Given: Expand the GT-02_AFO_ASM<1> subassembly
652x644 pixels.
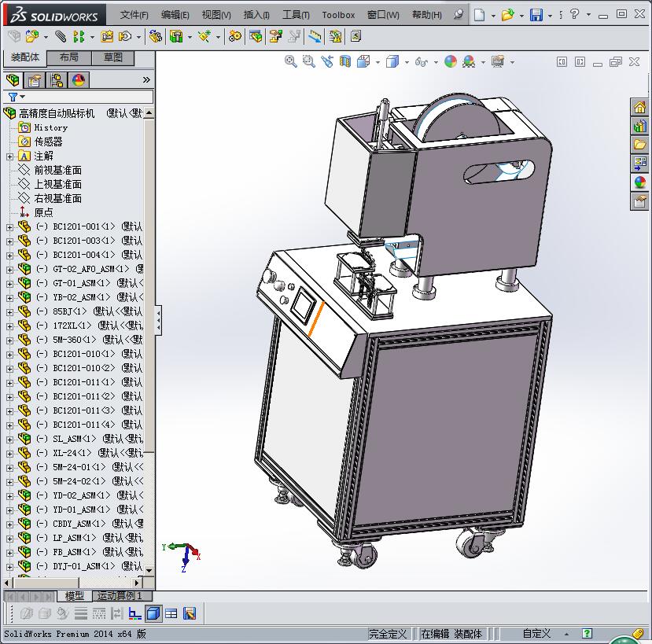Looking at the screenshot, I should pyautogui.click(x=9, y=270).
